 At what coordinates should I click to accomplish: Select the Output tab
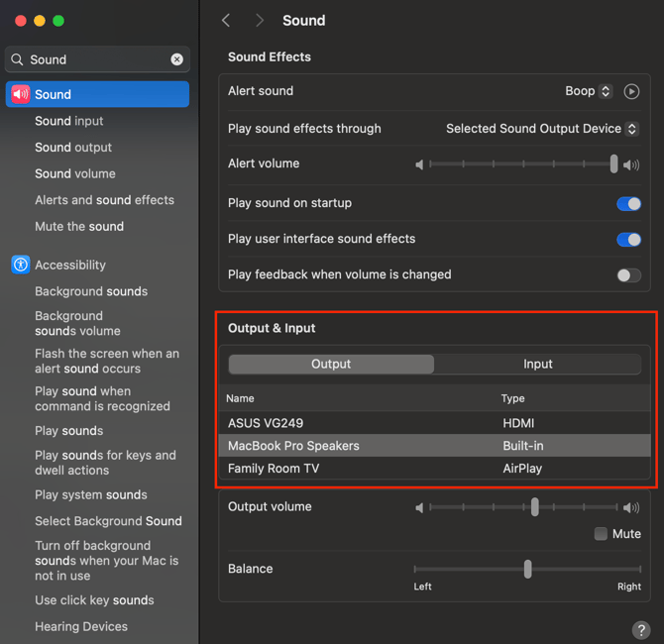pyautogui.click(x=331, y=364)
